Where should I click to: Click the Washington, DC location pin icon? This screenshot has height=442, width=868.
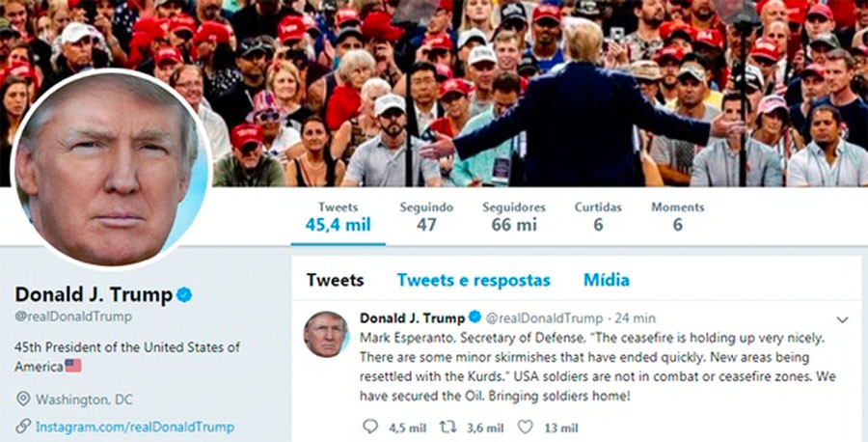(23, 399)
